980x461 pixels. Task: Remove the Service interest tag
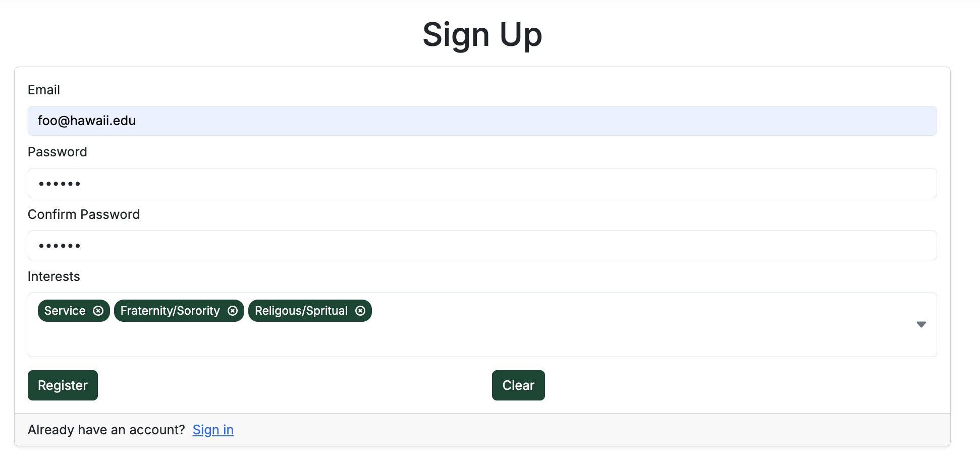pos(98,311)
